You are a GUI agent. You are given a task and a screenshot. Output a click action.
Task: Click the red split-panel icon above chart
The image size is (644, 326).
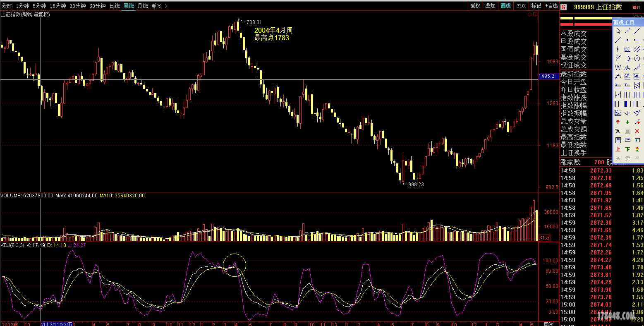[x=535, y=14]
